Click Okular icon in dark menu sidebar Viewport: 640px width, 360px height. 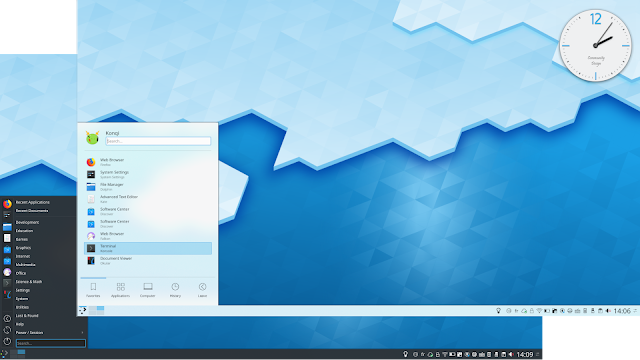tap(7, 294)
